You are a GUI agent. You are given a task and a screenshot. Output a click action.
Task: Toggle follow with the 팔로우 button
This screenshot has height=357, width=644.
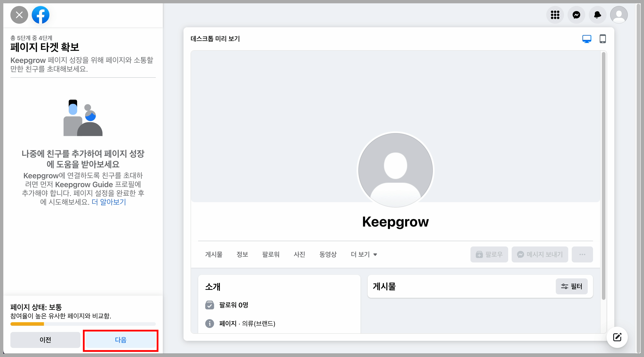coord(489,254)
